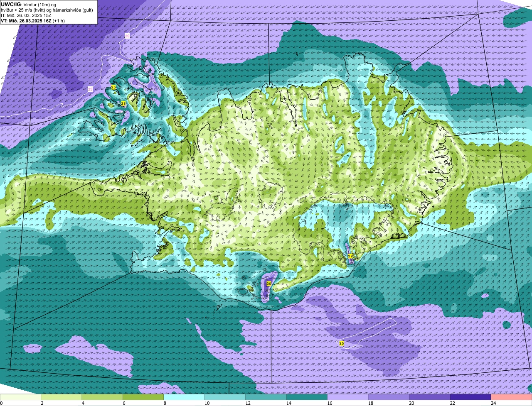This screenshot has width=532, height=406.
Task: Click the title line "UWC/IG: Vindur (10m) og"
Action: [30, 4]
